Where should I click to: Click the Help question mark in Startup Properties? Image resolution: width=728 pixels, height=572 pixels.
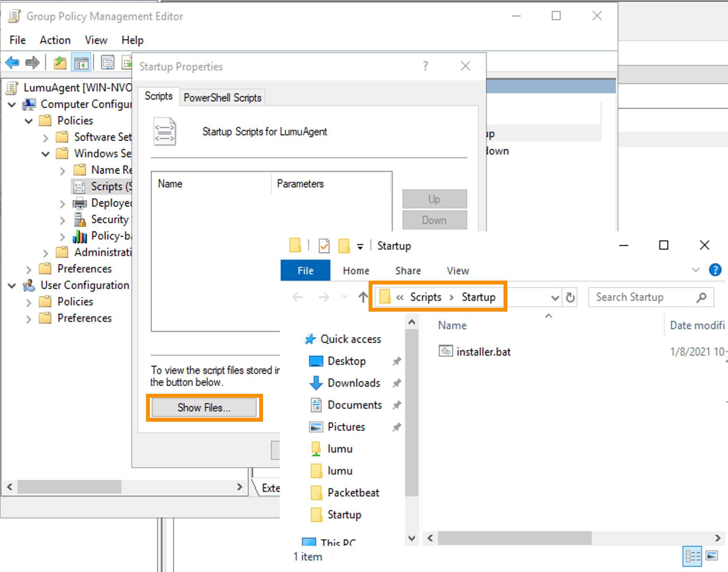(x=426, y=66)
